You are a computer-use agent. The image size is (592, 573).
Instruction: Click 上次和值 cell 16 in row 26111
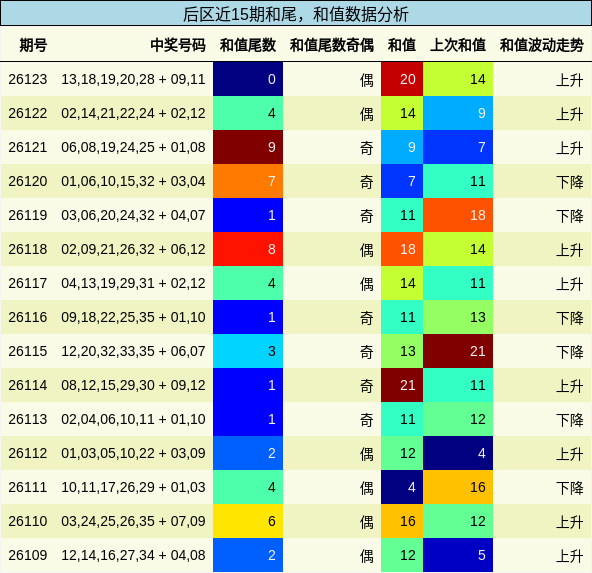coord(458,487)
